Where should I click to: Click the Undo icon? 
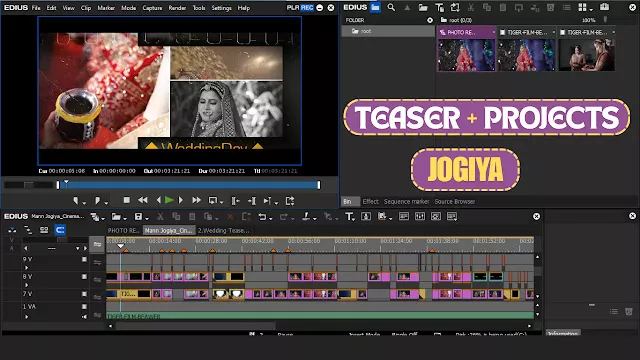[262, 216]
